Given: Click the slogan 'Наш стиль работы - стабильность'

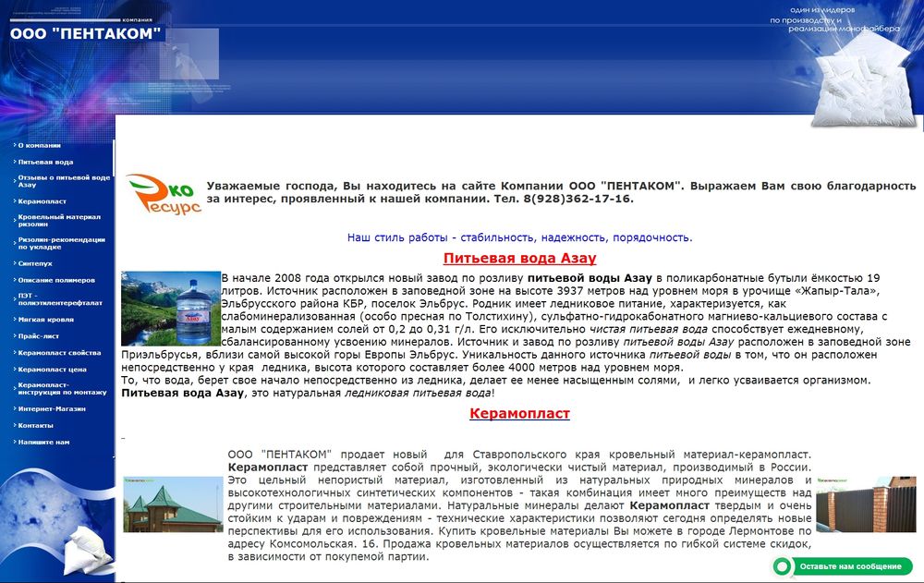Looking at the screenshot, I should [x=519, y=237].
